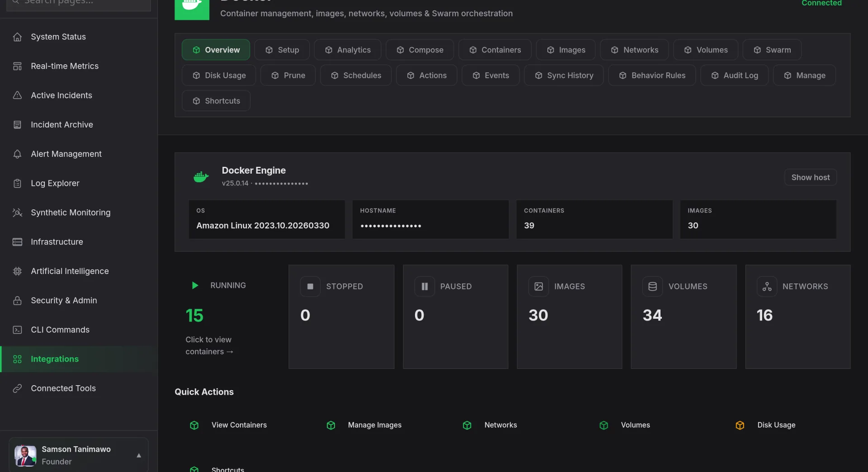Click the Amazon Linux OS value

click(263, 226)
